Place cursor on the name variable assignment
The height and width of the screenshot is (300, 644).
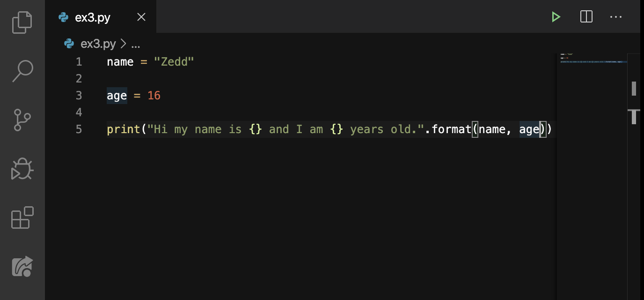[x=120, y=61]
